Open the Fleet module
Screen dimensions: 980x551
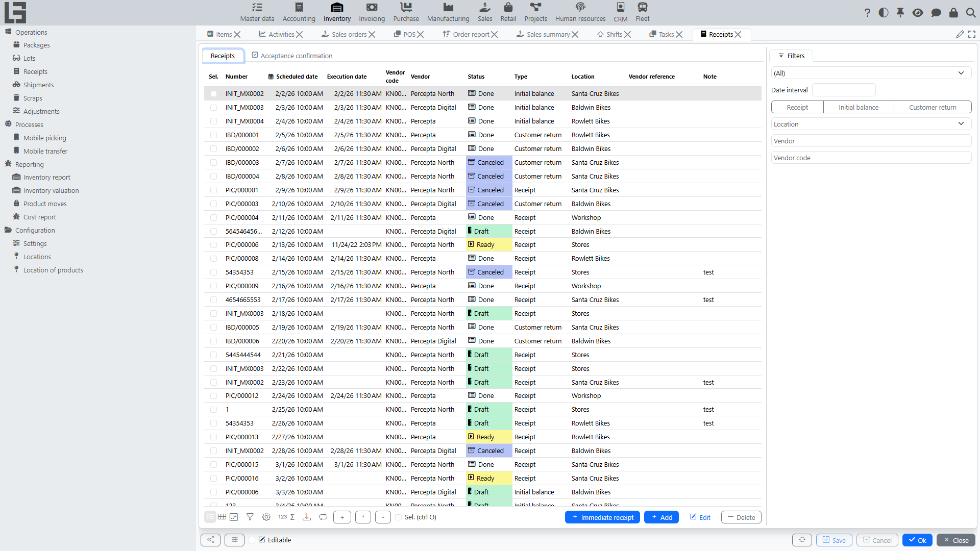643,13
